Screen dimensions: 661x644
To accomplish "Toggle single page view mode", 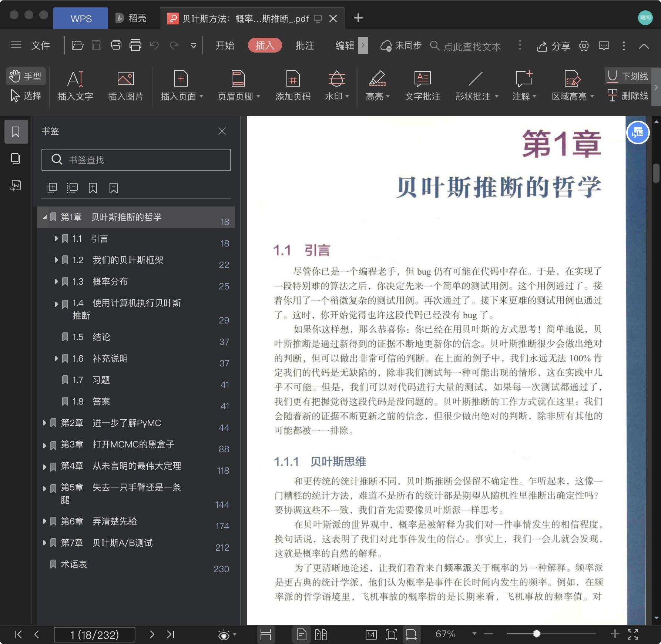I will pos(301,635).
